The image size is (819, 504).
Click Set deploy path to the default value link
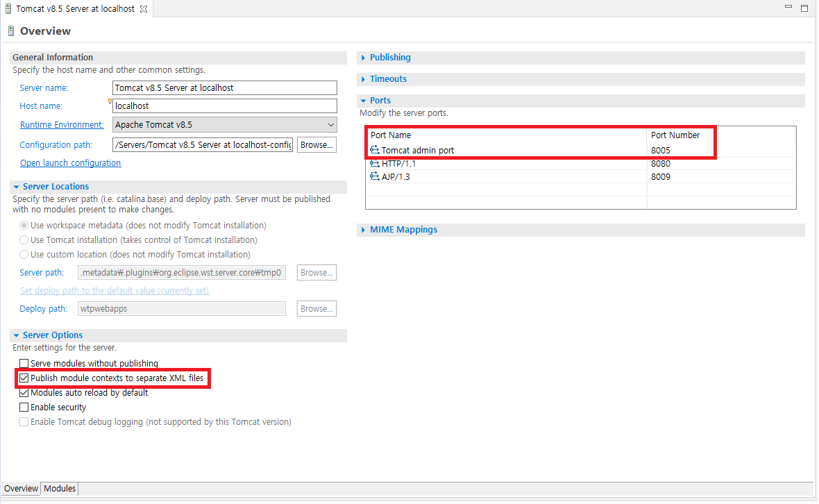(115, 291)
